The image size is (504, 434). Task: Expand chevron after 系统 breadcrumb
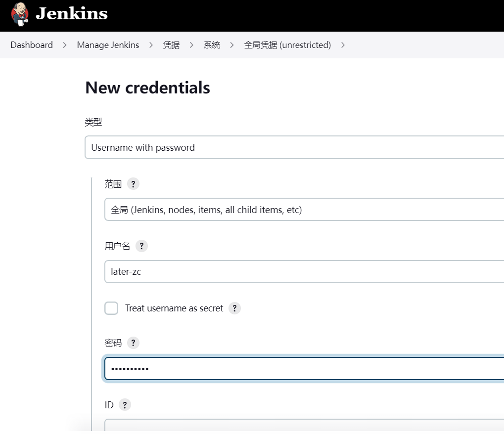[232, 45]
